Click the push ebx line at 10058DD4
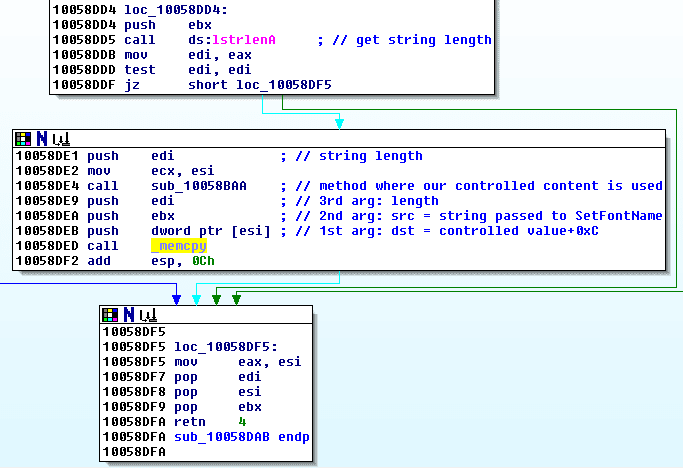683x468 pixels. click(132, 25)
